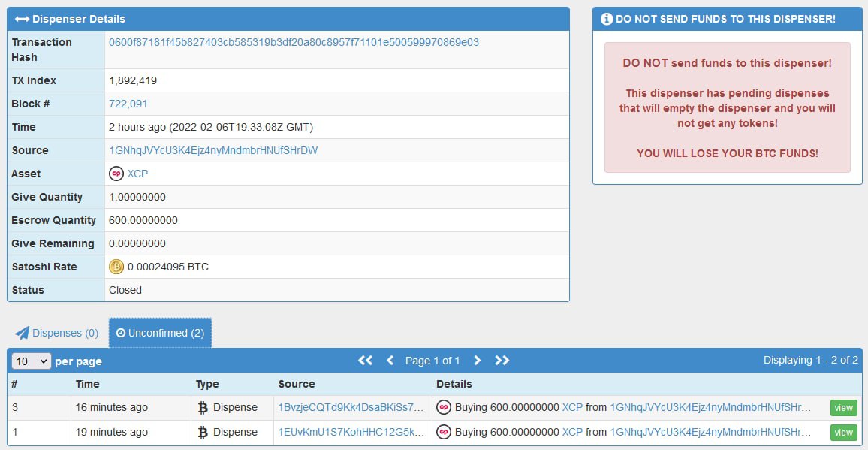This screenshot has height=450, width=868.
Task: Open source address 1BvzjeCQTd9Kk4DsaBKiSs7 link
Action: click(x=351, y=407)
